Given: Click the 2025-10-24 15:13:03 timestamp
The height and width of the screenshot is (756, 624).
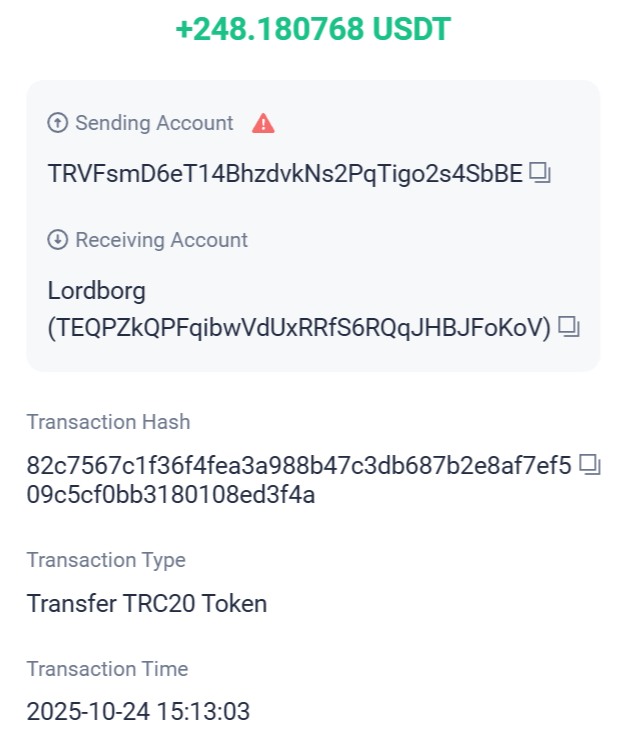Looking at the screenshot, I should tap(138, 712).
